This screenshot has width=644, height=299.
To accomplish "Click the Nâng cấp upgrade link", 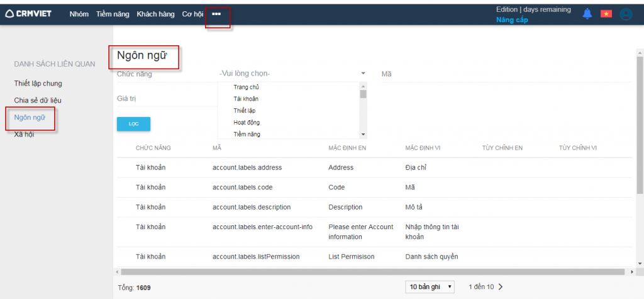I will tap(512, 20).
